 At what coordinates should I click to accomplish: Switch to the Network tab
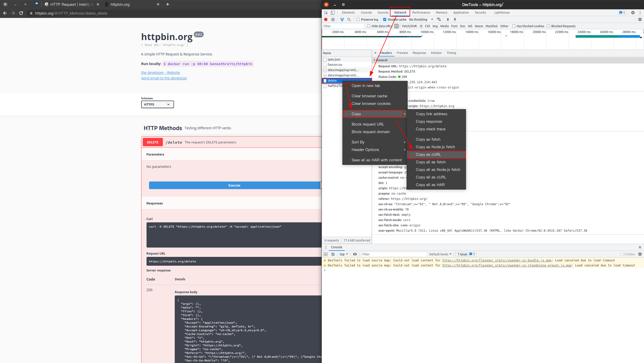coord(400,13)
